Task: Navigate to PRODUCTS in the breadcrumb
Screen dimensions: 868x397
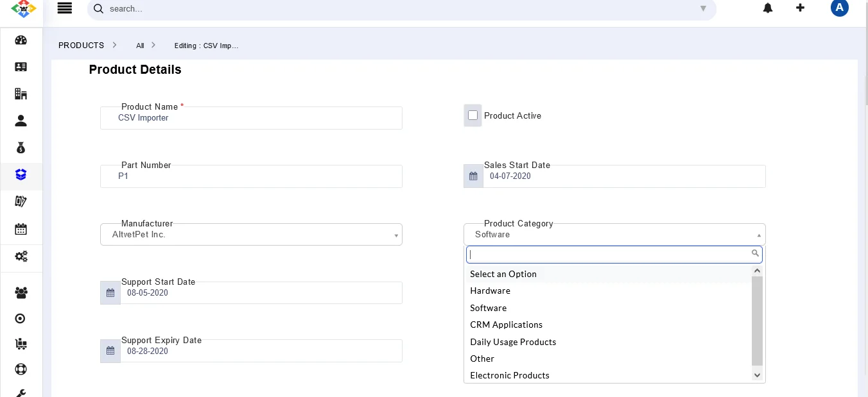Action: [x=81, y=45]
